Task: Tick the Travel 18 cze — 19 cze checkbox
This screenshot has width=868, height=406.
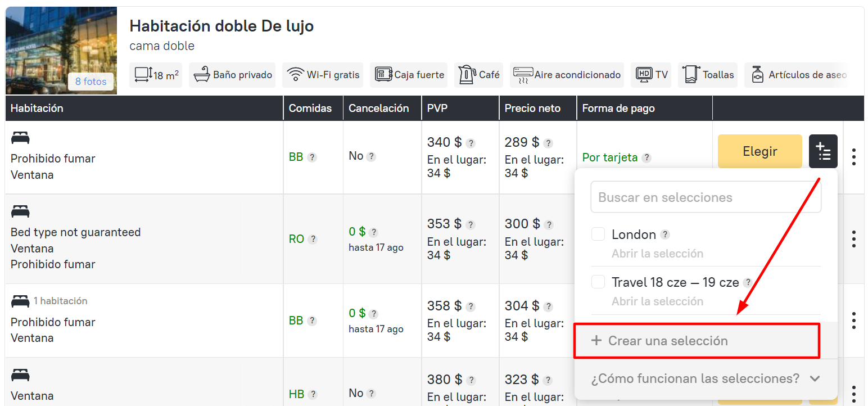Action: pos(598,282)
